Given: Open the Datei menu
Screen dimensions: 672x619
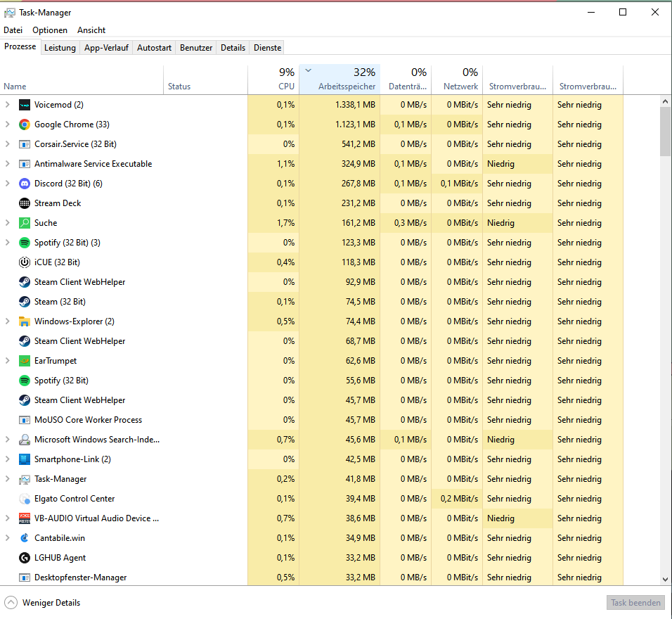Looking at the screenshot, I should (x=13, y=30).
